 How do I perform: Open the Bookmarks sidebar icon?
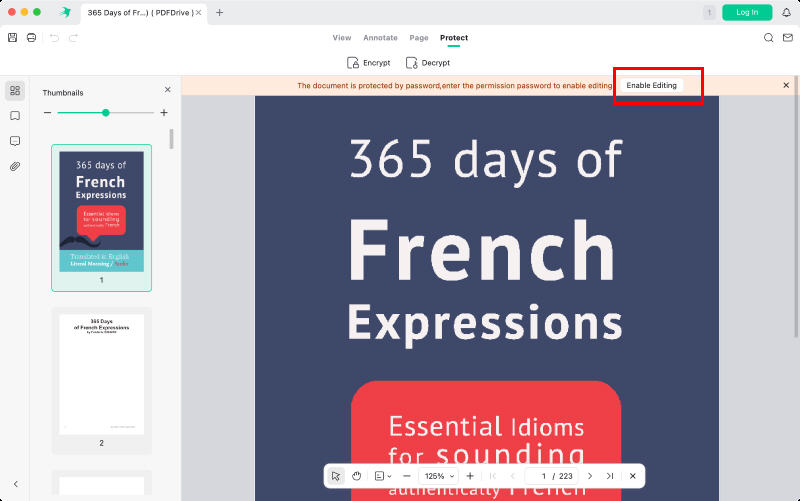(x=15, y=116)
